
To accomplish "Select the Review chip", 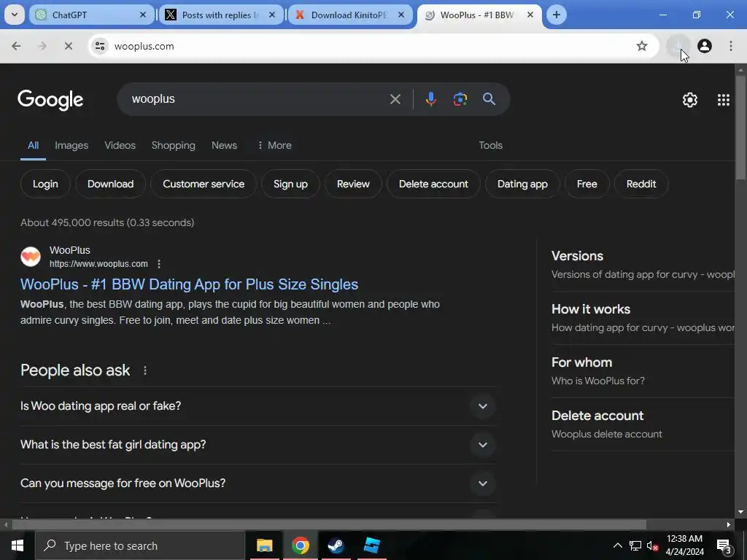I will point(353,184).
